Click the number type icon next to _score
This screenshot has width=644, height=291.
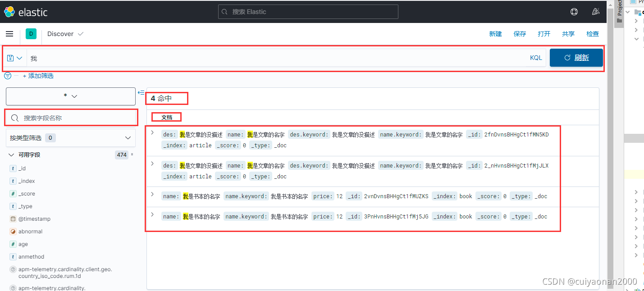point(13,194)
